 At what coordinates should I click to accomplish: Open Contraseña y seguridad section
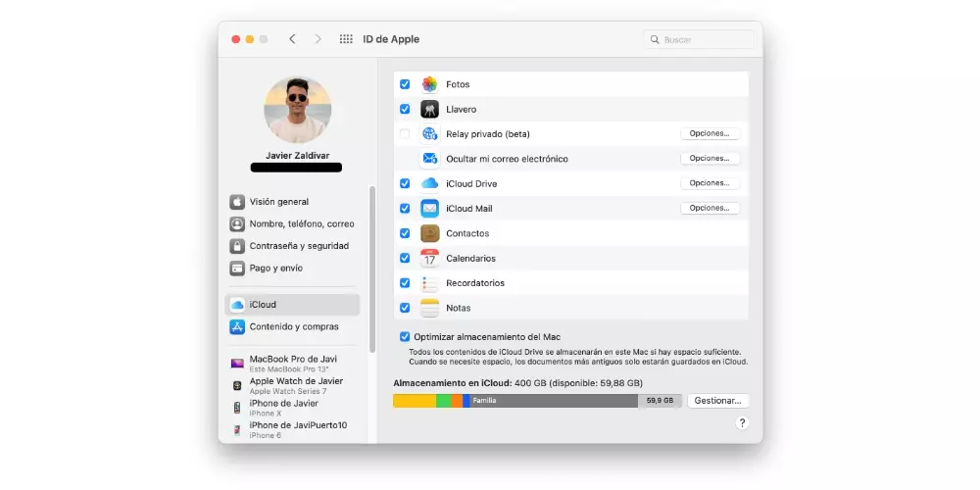298,246
